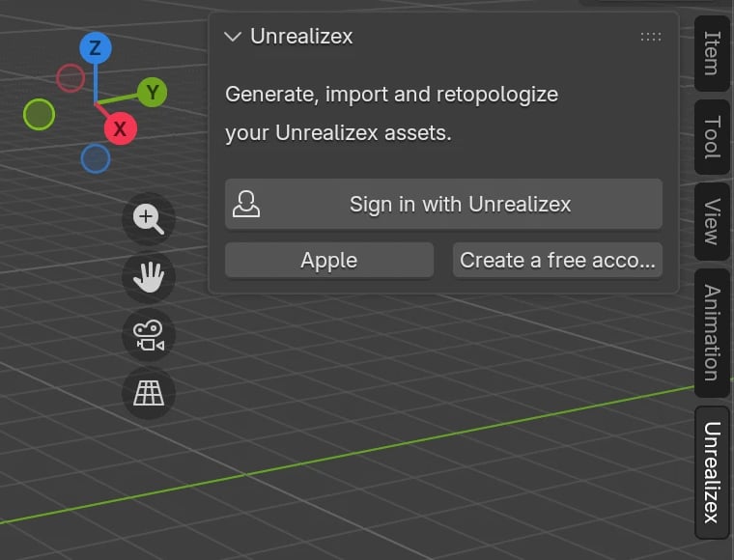Screen dimensions: 734x560
Task: Click the hand pan view button
Action: [x=149, y=277]
